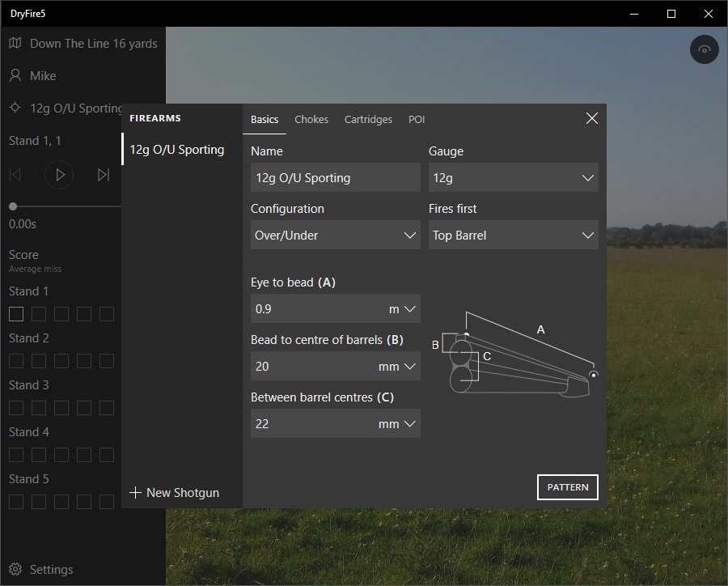
Task: Click the eye view icon top right
Action: click(x=705, y=50)
